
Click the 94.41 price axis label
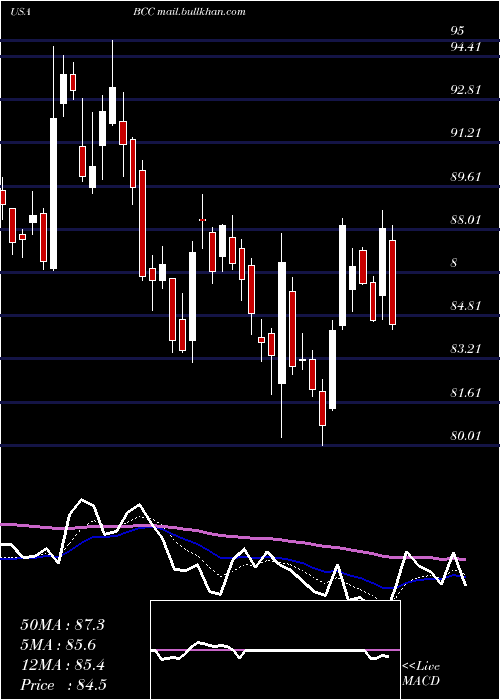pos(466,46)
